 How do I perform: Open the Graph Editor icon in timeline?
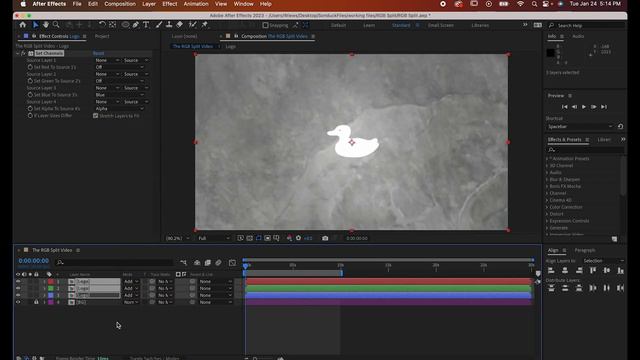[x=232, y=262]
